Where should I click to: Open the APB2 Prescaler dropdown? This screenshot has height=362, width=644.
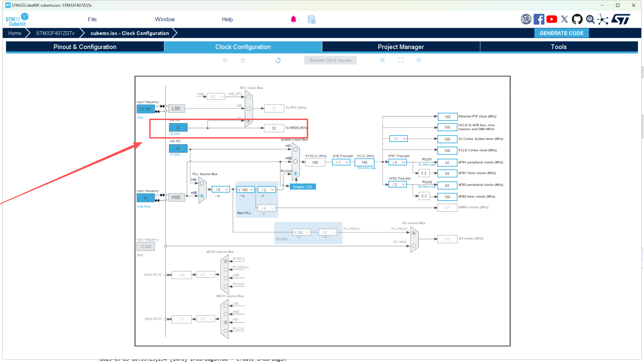(x=398, y=184)
